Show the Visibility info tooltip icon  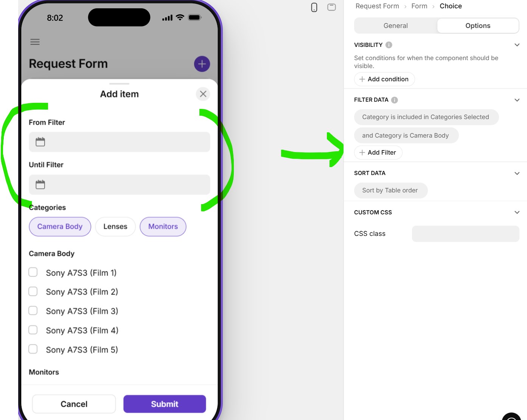[x=389, y=45]
